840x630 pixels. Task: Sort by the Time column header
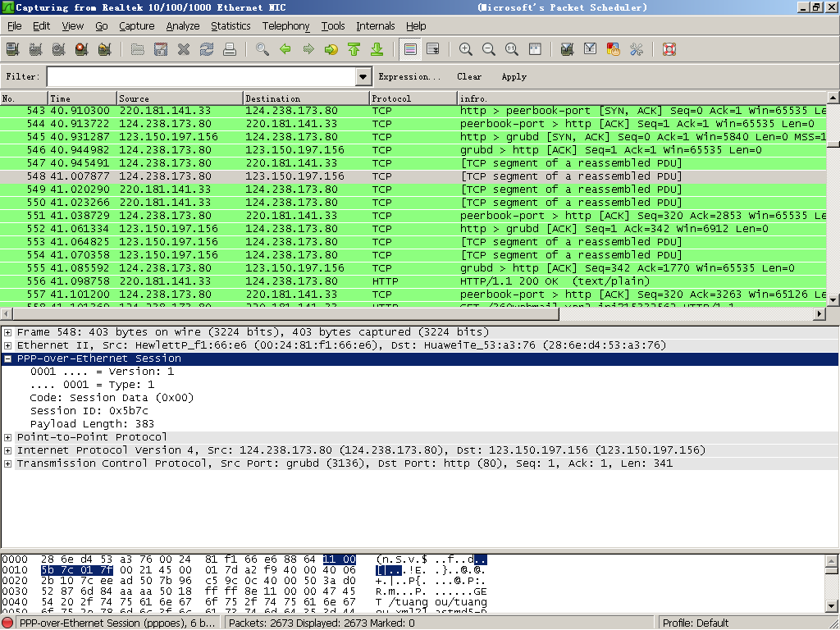point(83,98)
